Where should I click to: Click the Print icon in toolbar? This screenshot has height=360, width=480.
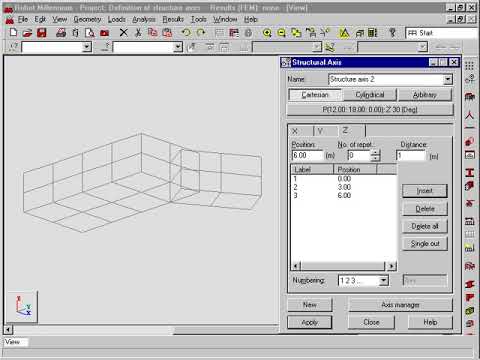coord(61,32)
